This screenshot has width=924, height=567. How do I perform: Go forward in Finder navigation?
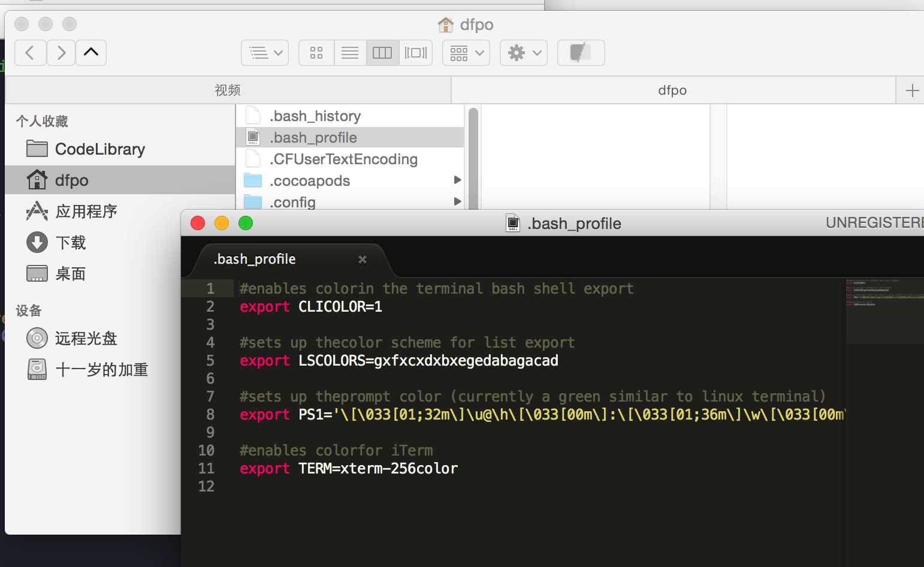pos(61,53)
